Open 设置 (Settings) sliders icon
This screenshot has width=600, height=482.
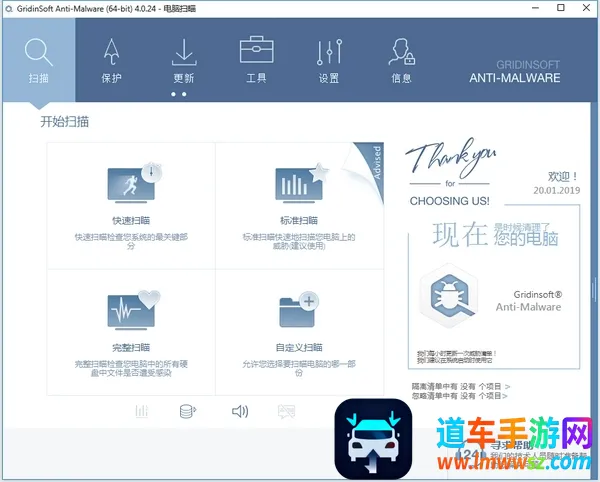(x=329, y=60)
